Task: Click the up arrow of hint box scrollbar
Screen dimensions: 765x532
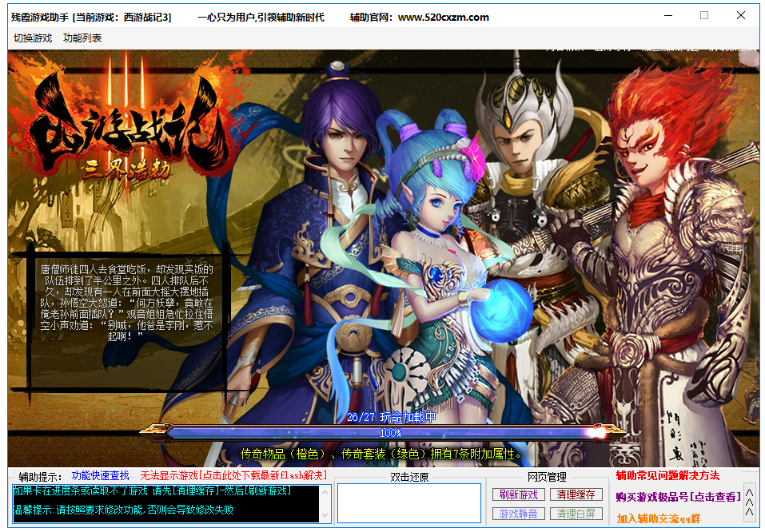Action: (x=325, y=491)
